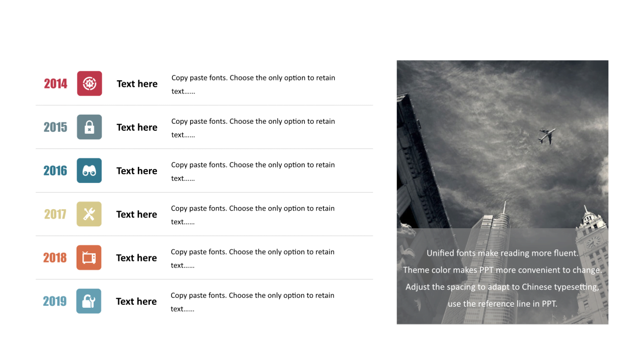Select the blue unlocked padlock icon beside 2019

pos(89,301)
